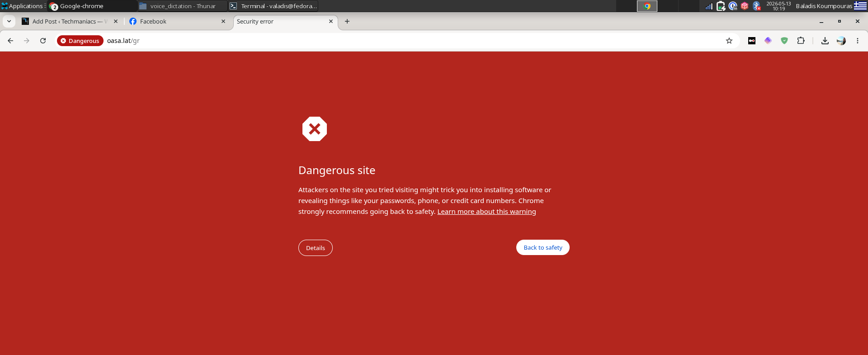Image resolution: width=868 pixels, height=355 pixels.
Task: Bookmark this page with the star icon
Action: coord(729,41)
